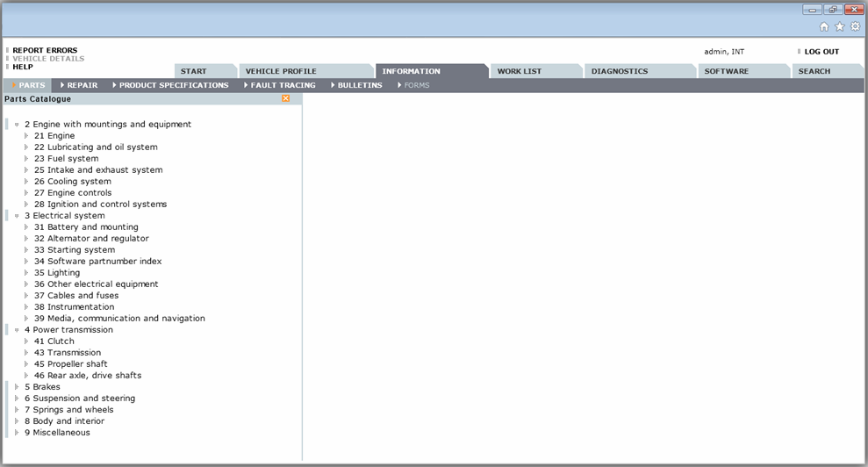Viewport: 868px width, 467px height.
Task: Collapse the 4 Power transmission group
Action: point(17,330)
